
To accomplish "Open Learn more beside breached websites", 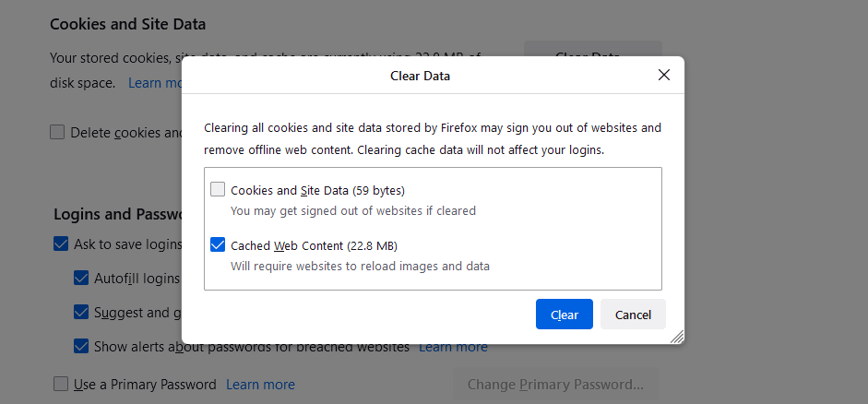I will [453, 347].
